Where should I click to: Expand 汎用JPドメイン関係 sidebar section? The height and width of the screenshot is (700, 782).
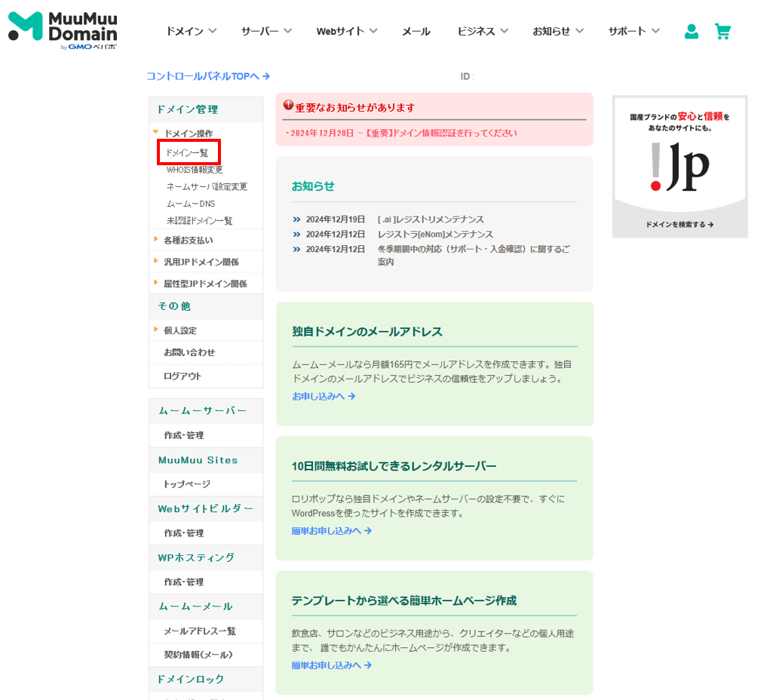click(201, 262)
